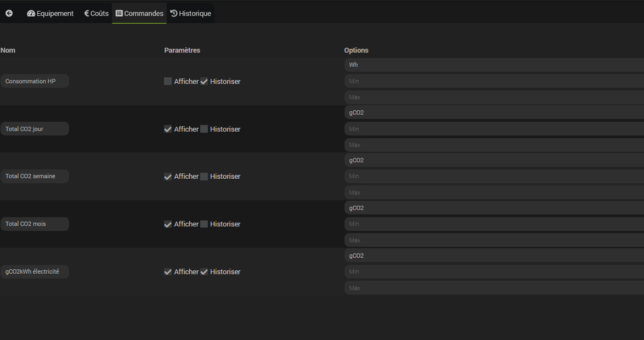The width and height of the screenshot is (644, 340).
Task: Open the Historique tab
Action: (190, 13)
